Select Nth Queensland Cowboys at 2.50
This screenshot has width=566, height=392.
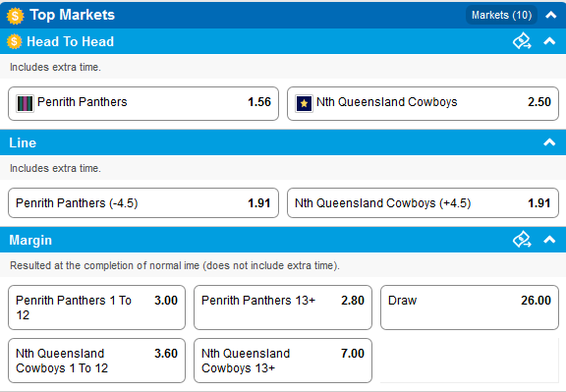click(x=423, y=103)
